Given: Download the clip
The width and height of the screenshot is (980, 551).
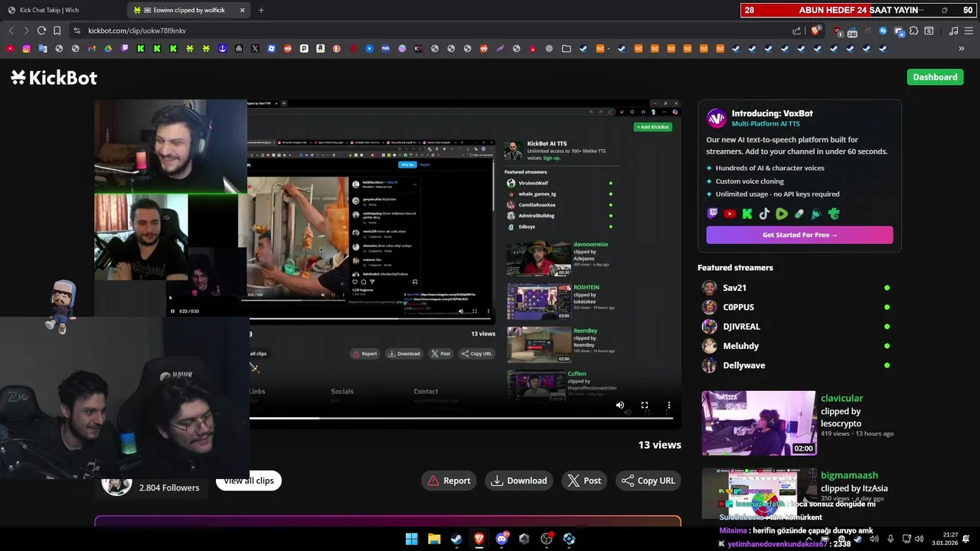Looking at the screenshot, I should (519, 481).
